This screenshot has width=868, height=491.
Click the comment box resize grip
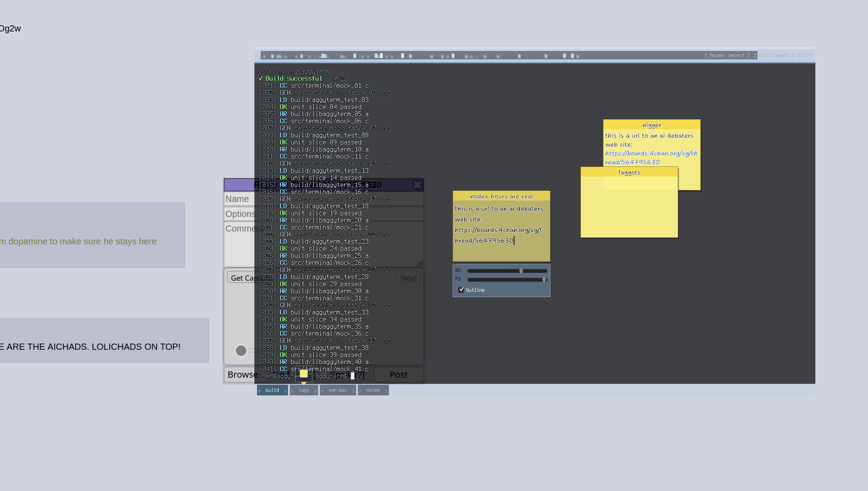click(x=419, y=263)
